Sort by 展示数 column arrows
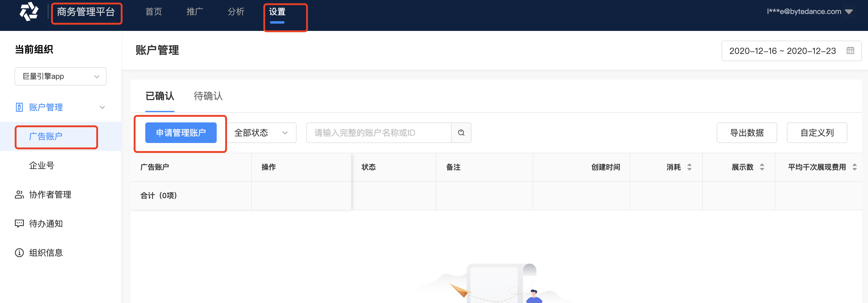868x303 pixels. [762, 167]
